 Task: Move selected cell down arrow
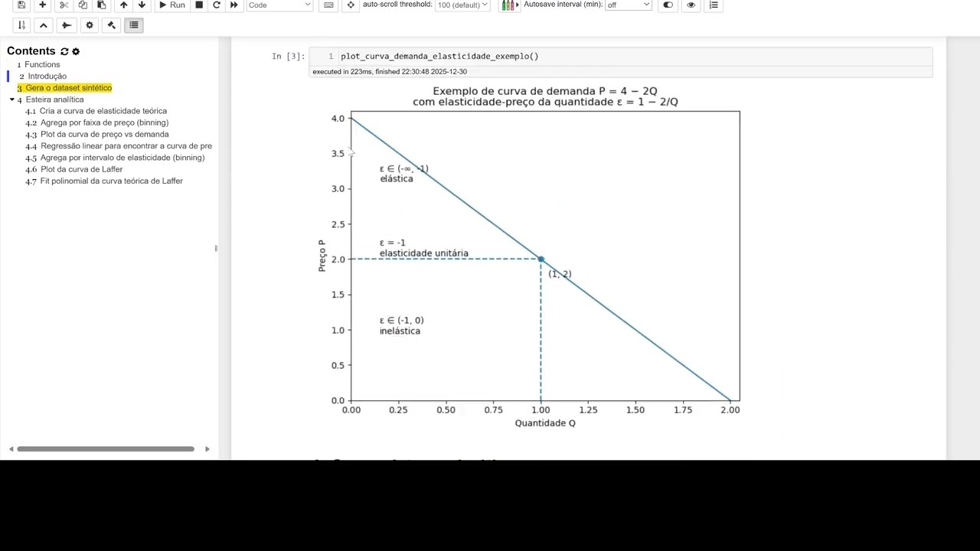[x=142, y=5]
